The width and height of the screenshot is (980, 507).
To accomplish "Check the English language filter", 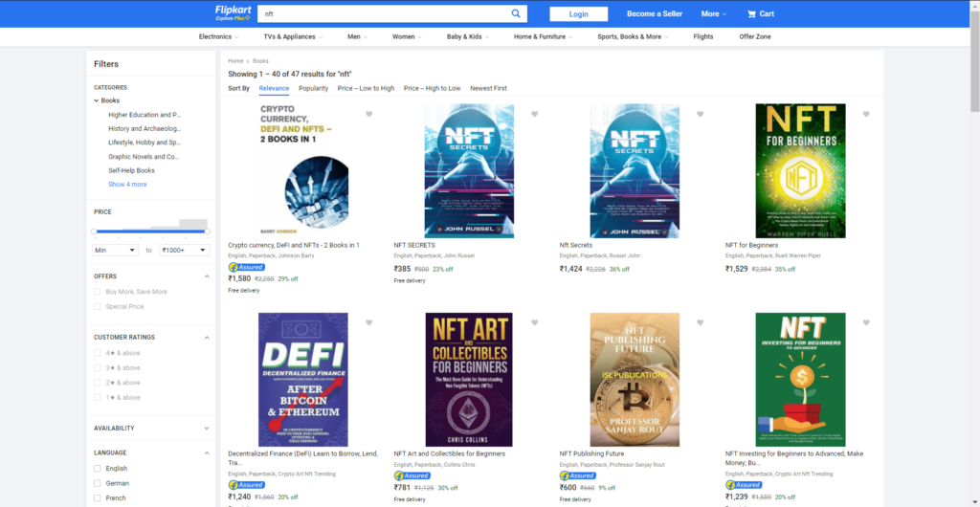I will click(x=98, y=469).
